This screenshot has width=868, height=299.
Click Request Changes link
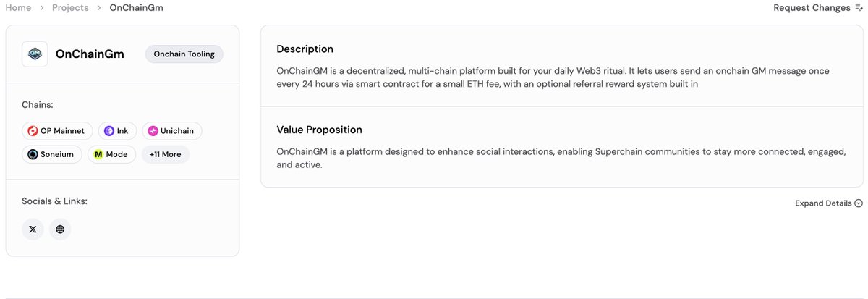812,8
